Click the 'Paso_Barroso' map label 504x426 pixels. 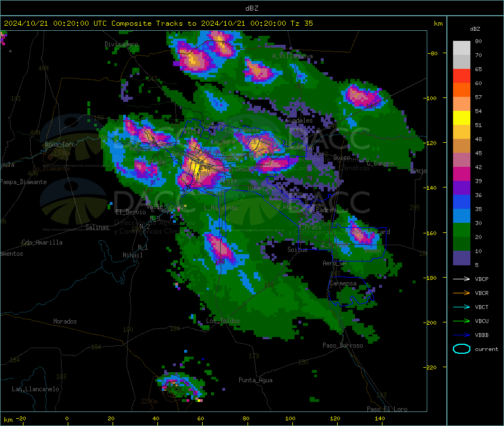point(343,345)
